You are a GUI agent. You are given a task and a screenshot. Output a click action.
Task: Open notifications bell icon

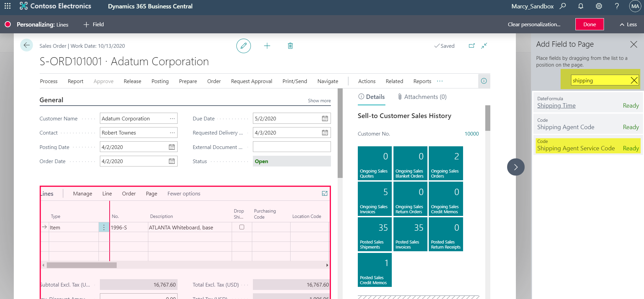[x=581, y=6]
